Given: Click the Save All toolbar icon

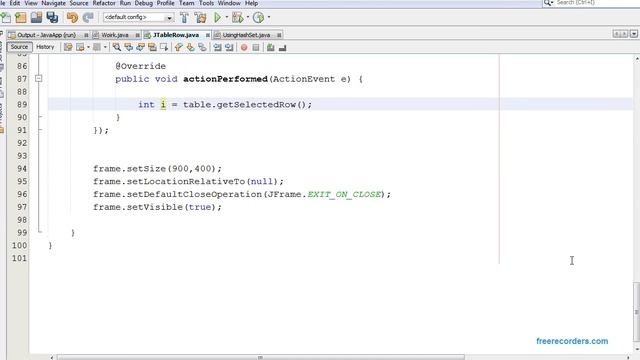Looking at the screenshot, I should click(52, 18).
